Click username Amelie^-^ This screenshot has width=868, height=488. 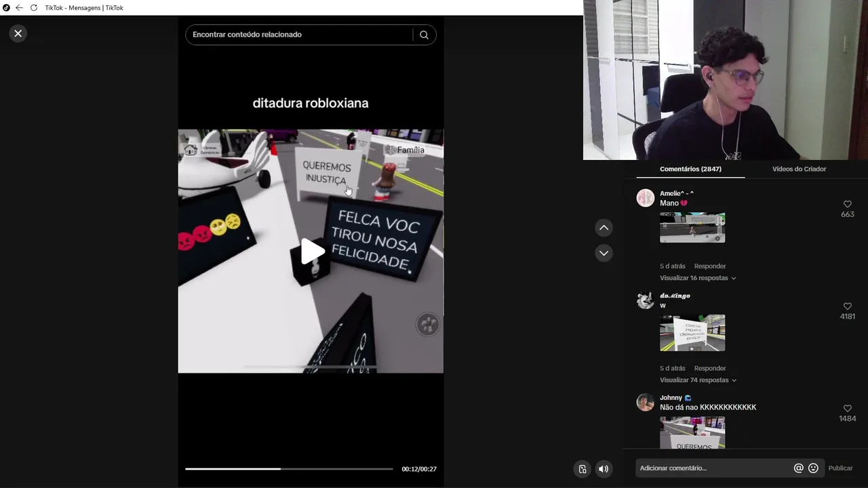coord(677,193)
